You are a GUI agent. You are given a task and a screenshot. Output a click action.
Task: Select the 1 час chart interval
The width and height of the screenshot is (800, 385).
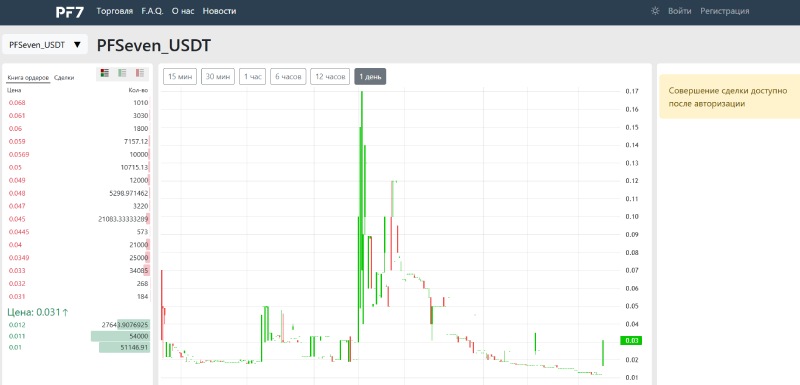tap(253, 76)
